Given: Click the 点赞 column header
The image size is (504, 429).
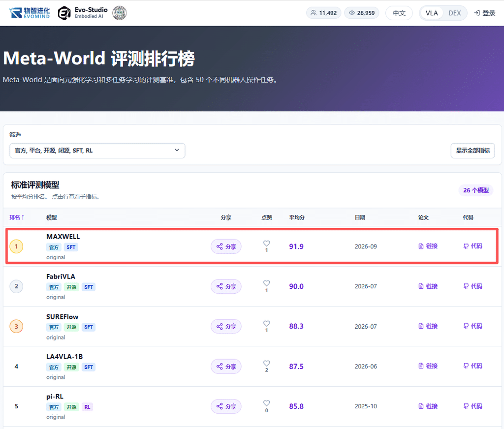Looking at the screenshot, I should (266, 217).
